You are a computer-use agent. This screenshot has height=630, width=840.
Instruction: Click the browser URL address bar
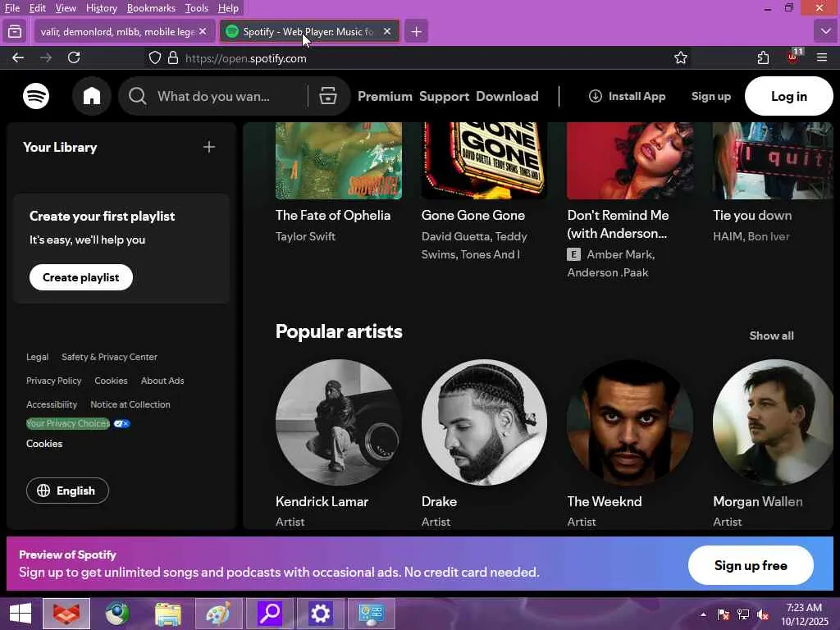coord(418,58)
